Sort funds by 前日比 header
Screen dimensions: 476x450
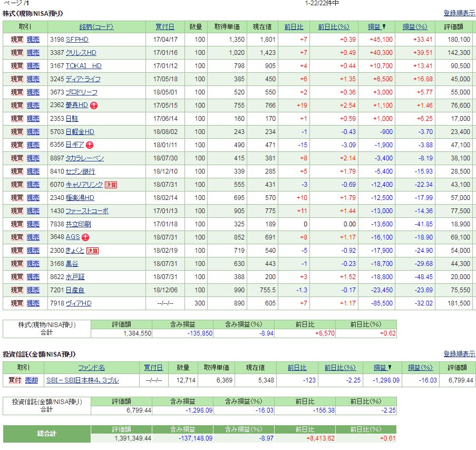pyautogui.click(x=297, y=368)
